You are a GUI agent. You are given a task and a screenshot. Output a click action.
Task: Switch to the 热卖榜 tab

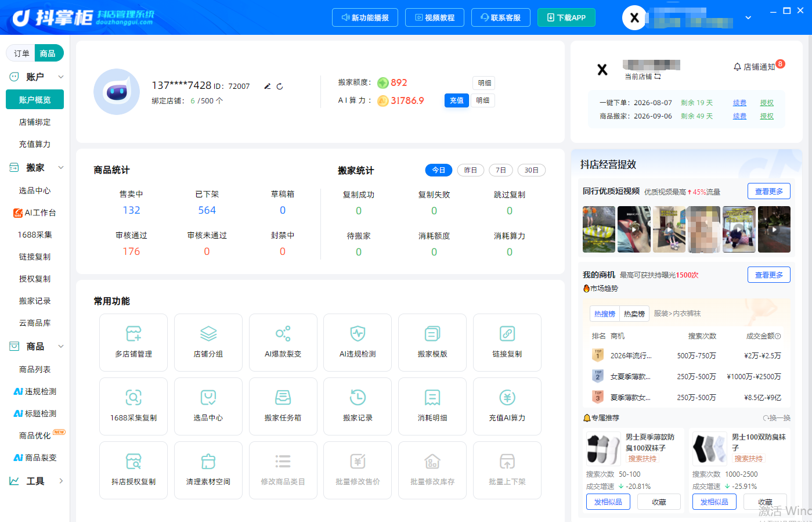click(634, 314)
